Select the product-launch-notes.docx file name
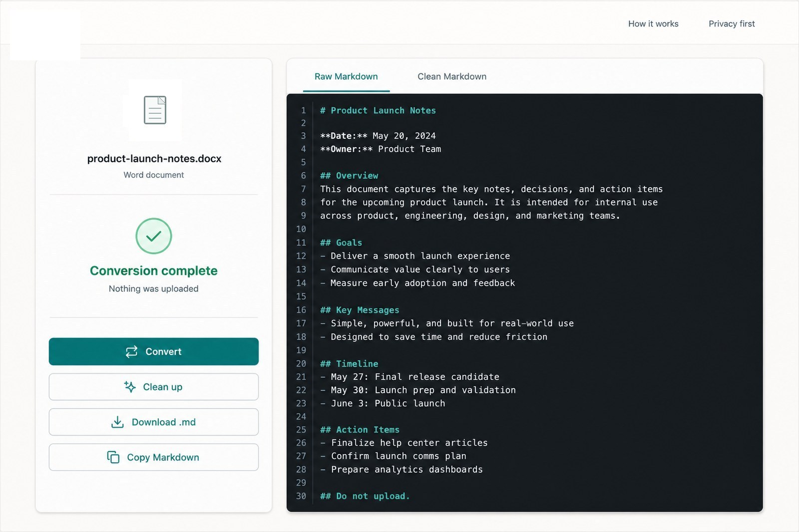799x532 pixels. click(x=154, y=159)
